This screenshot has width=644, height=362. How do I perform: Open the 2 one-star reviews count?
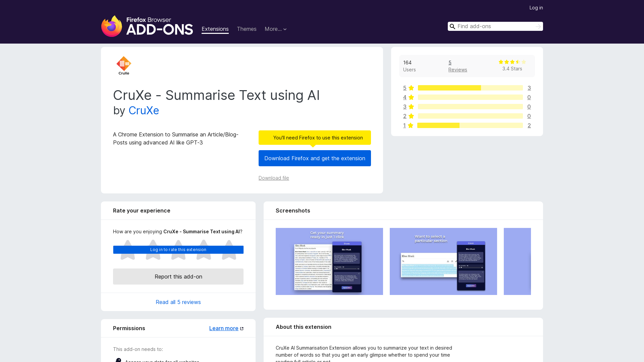point(529,125)
